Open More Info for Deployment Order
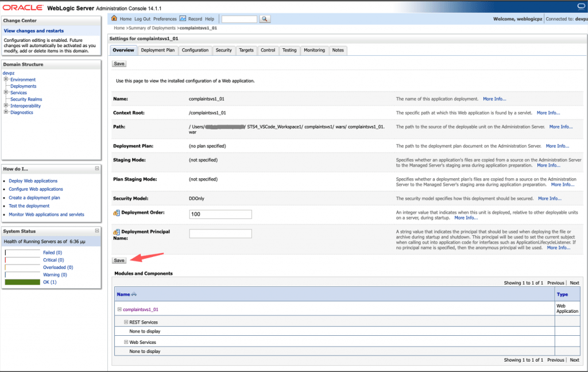The width and height of the screenshot is (588, 372). pos(466,218)
